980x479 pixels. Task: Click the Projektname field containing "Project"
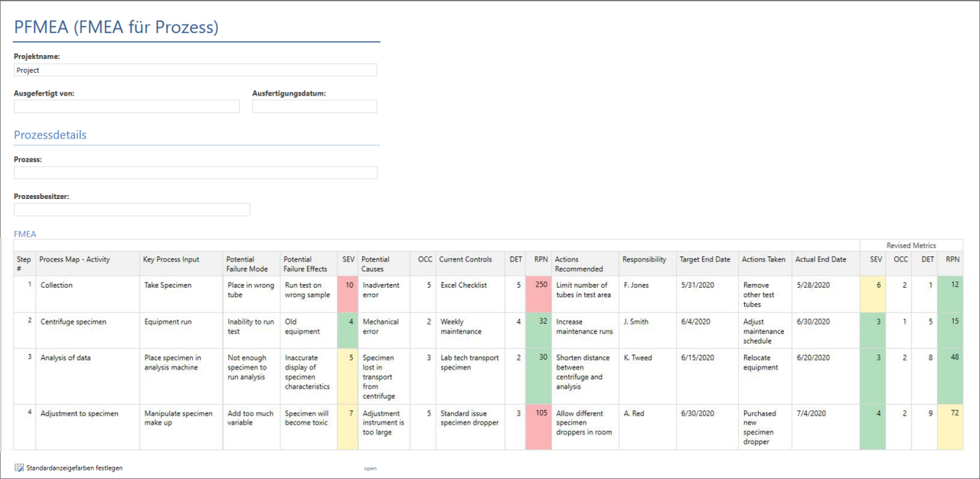(195, 70)
